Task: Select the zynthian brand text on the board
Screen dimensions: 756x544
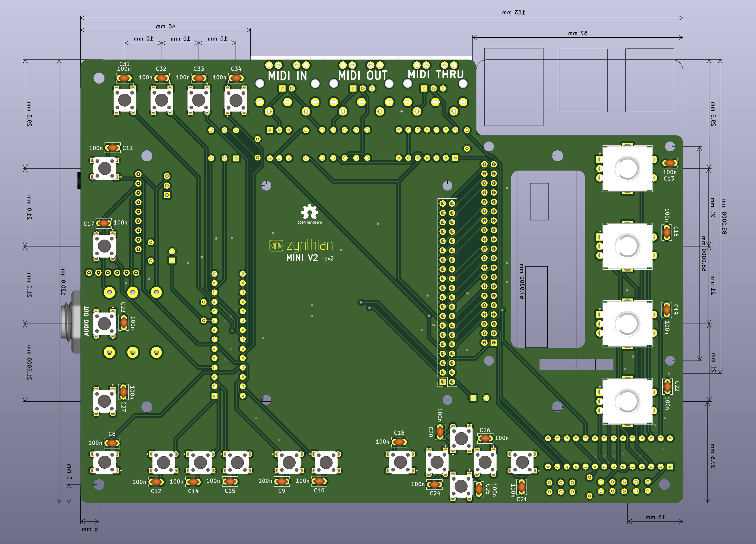Action: [310, 246]
